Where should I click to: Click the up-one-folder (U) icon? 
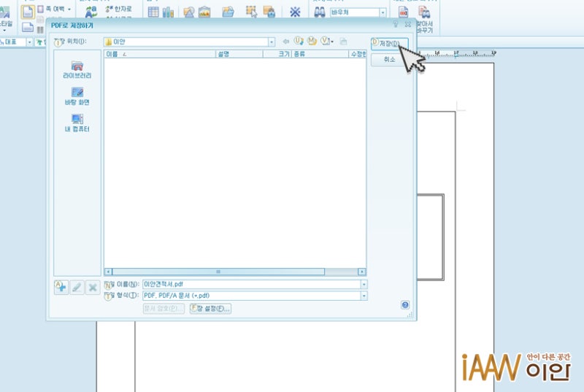pyautogui.click(x=299, y=41)
